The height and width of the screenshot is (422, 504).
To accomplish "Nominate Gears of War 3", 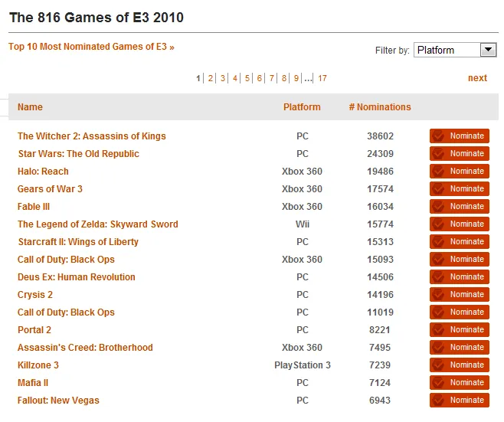I will [x=459, y=189].
